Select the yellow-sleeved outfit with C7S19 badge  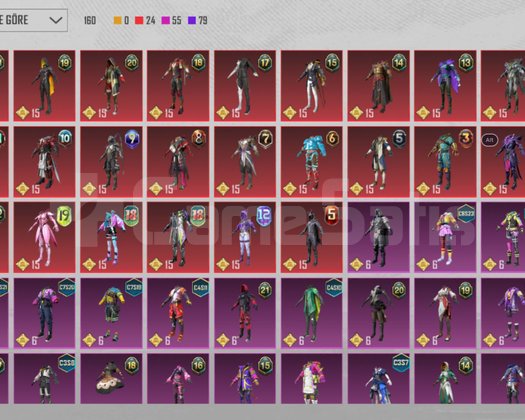tap(111, 313)
